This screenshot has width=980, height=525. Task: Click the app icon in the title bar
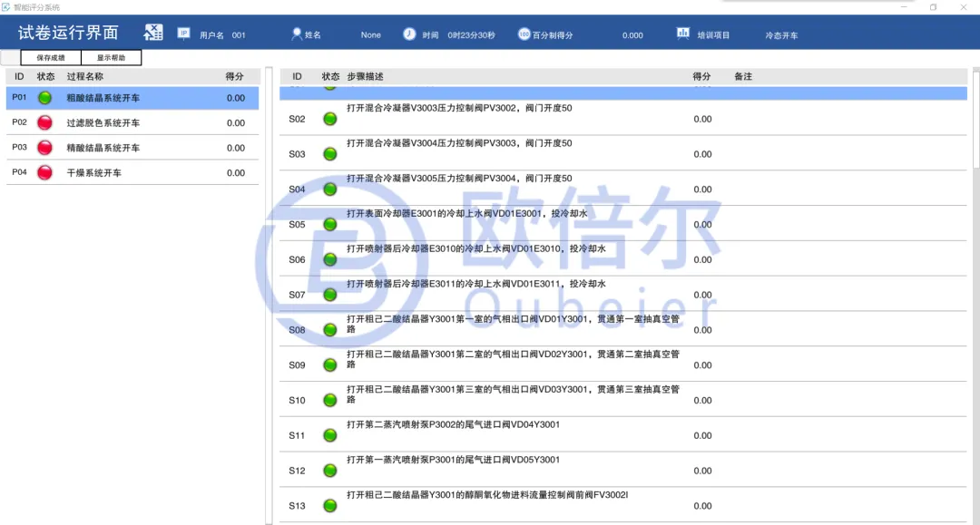pos(5,7)
